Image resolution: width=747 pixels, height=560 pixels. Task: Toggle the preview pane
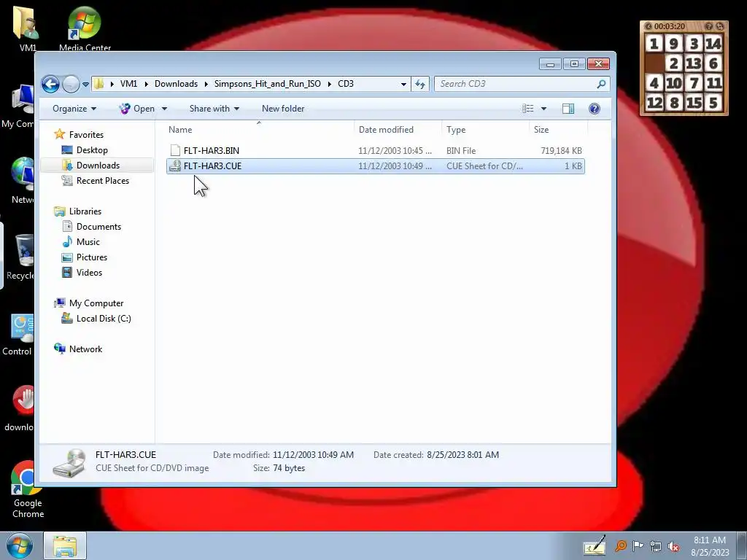[568, 109]
